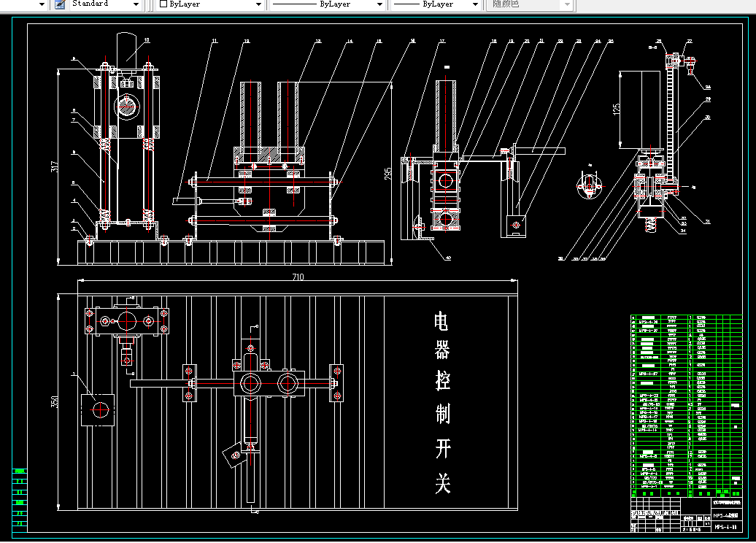This screenshot has width=756, height=543.
Task: Select the 295 dimension text
Action: [388, 174]
